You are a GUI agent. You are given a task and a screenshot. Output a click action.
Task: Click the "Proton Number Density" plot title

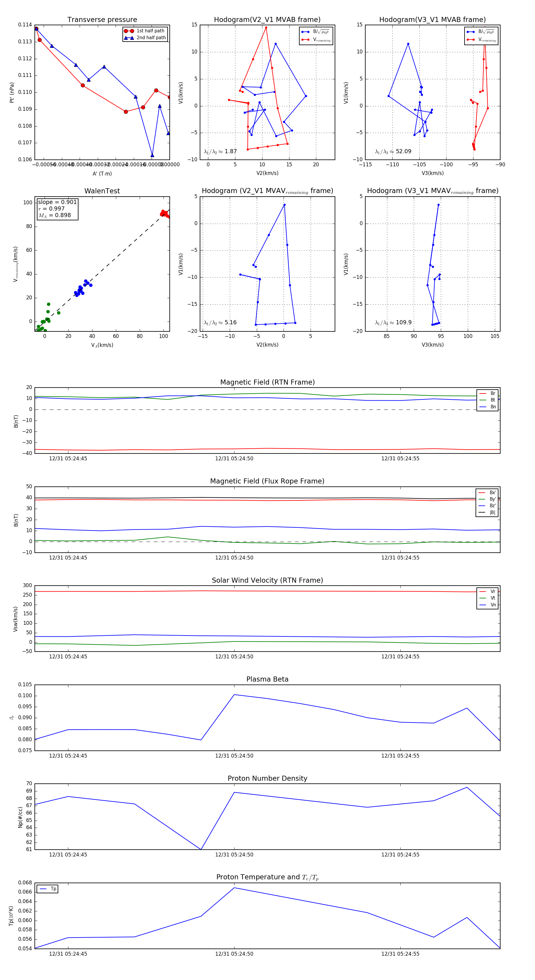[267, 778]
